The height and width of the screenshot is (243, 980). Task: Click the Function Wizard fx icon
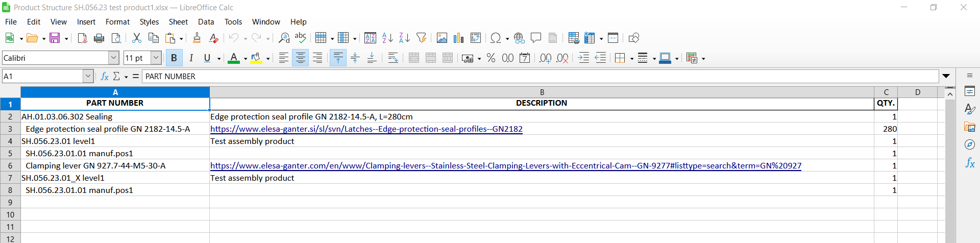[105, 77]
